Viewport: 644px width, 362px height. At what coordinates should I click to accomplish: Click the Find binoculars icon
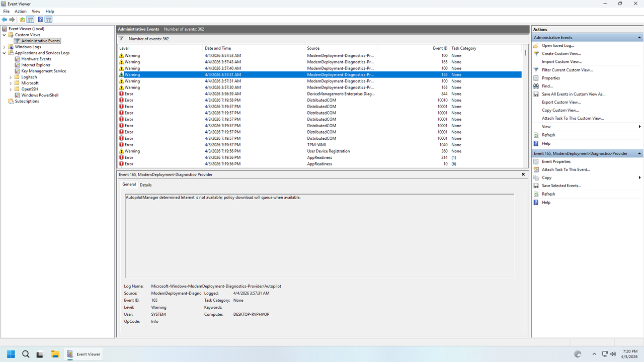[536, 86]
